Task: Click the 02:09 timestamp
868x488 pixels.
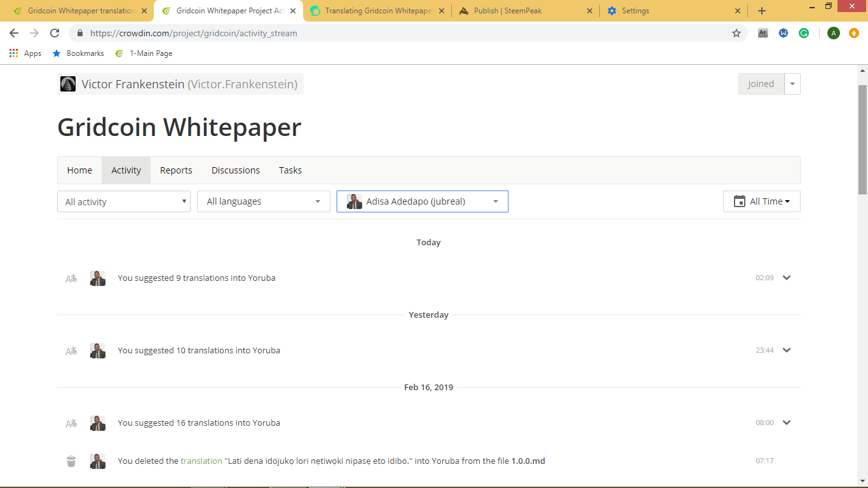Action: coord(764,278)
